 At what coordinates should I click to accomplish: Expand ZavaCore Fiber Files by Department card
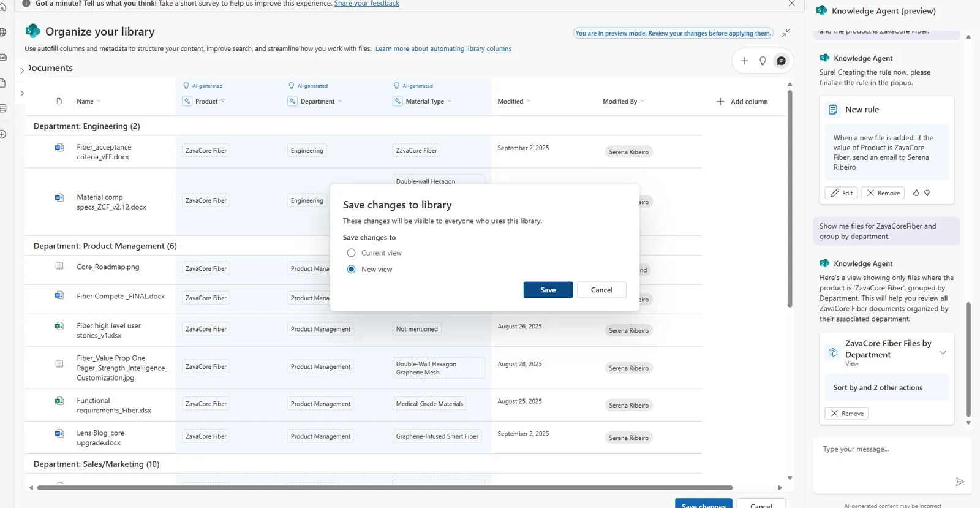coord(943,352)
